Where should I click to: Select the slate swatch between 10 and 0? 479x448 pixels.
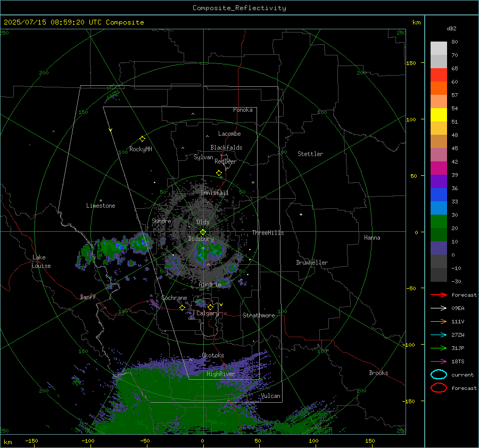[439, 248]
